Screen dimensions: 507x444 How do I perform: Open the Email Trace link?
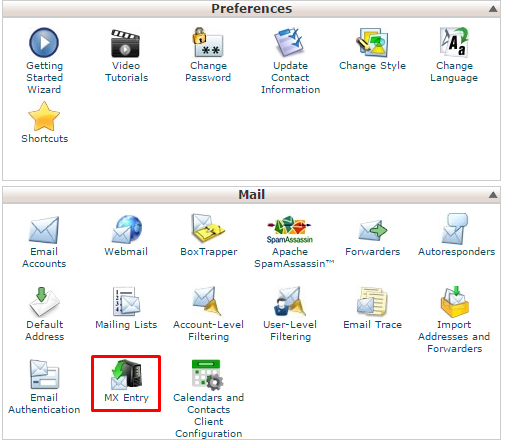pyautogui.click(x=372, y=325)
